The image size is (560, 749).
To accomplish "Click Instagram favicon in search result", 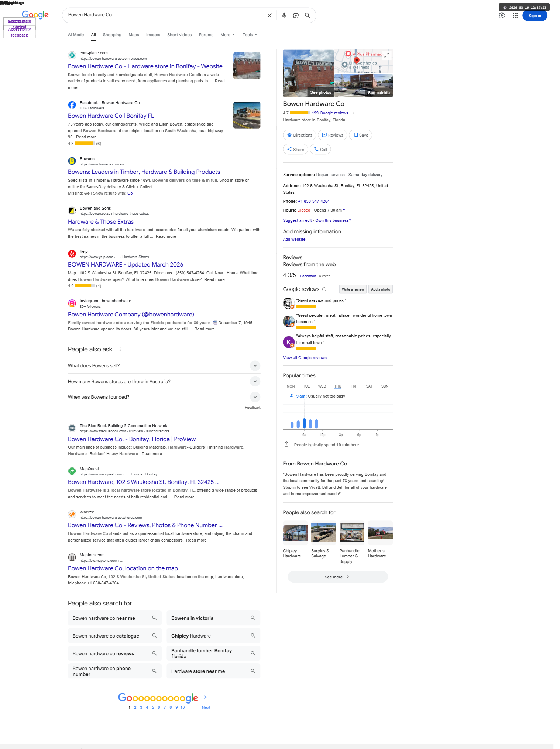I will click(x=72, y=303).
